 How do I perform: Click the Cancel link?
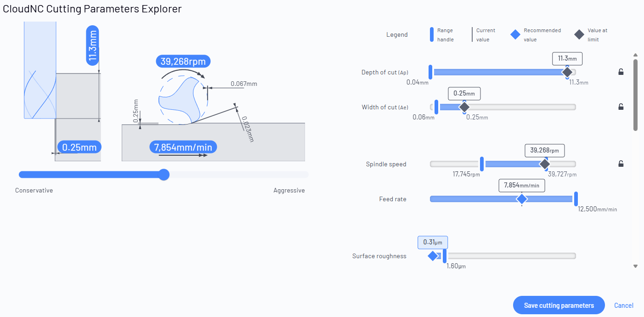(x=624, y=306)
